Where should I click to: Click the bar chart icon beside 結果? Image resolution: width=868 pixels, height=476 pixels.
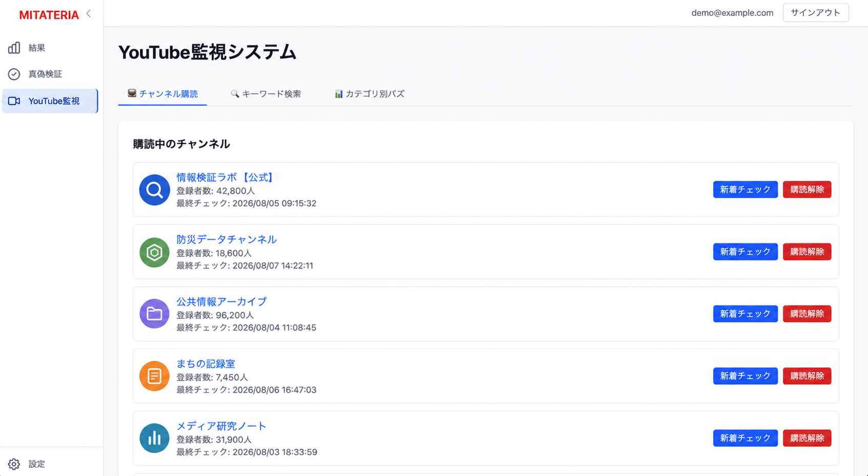[14, 48]
